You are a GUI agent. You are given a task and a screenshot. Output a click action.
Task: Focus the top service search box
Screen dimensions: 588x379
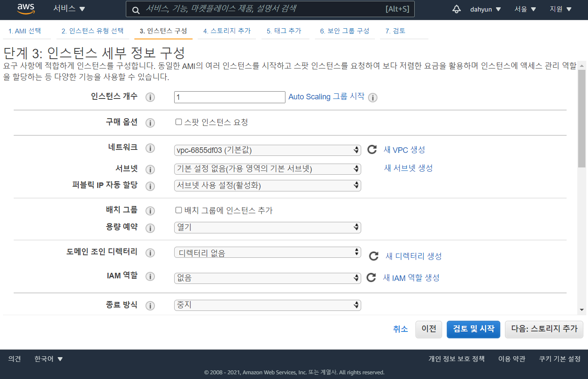(270, 9)
